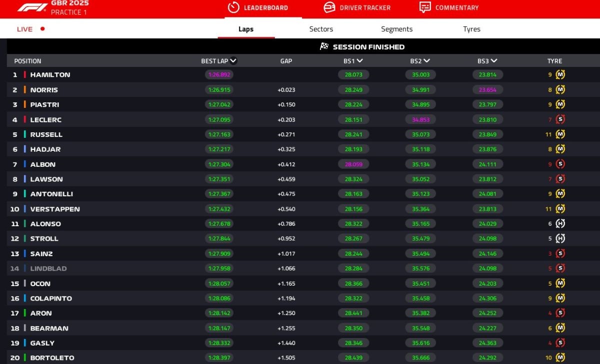Expand the BEST LAP column dropdown
Screen dimensions: 600x364
[x=233, y=61]
